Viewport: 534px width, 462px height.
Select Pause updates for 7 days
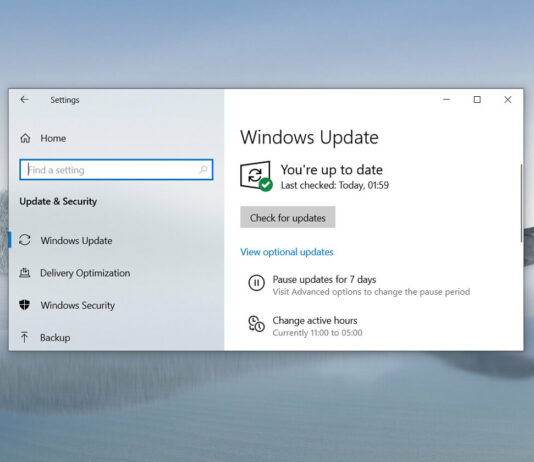tap(324, 280)
